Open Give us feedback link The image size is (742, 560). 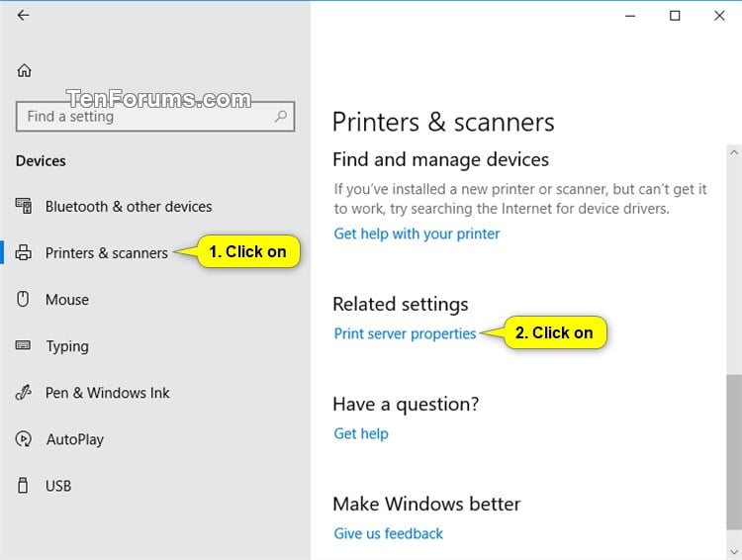(x=389, y=533)
